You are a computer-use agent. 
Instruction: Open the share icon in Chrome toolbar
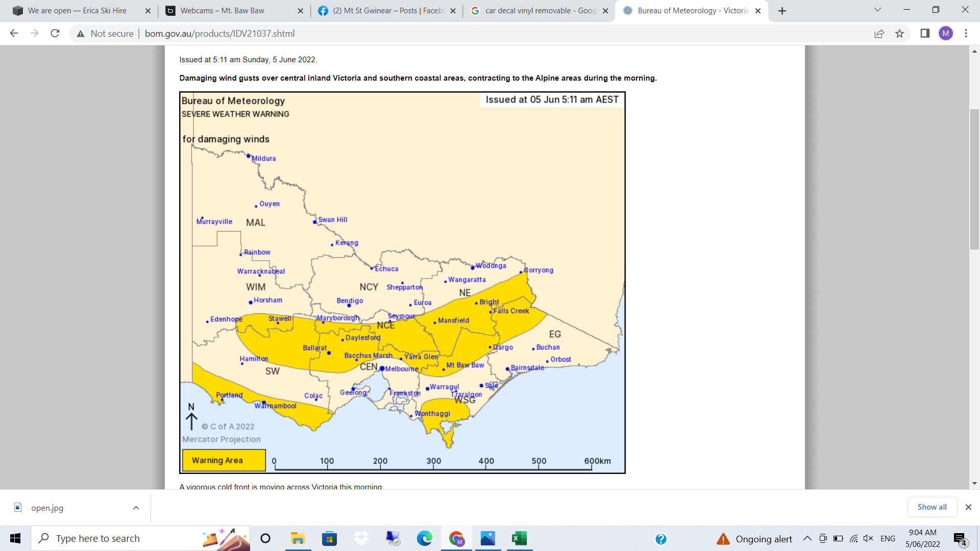pyautogui.click(x=879, y=34)
